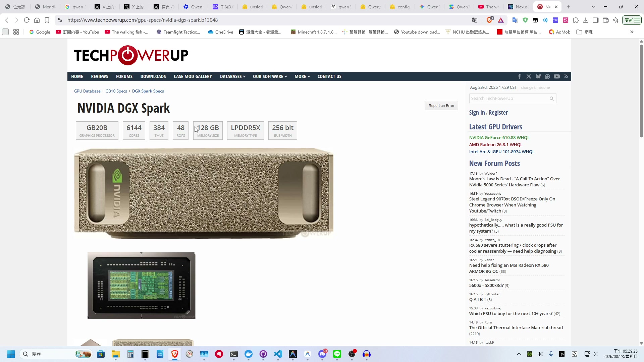Open forum post 'Moore's Law Is Dead'
Viewport: 644px width, 362px height.
point(515,182)
